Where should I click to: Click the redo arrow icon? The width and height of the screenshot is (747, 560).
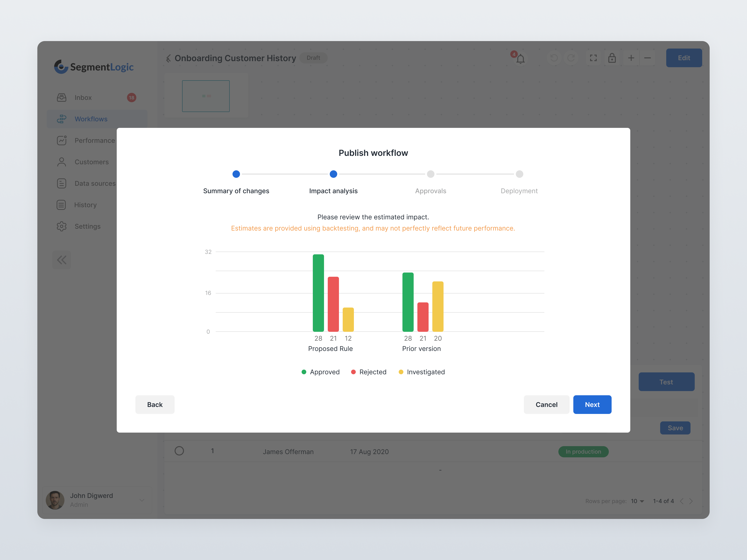[571, 58]
